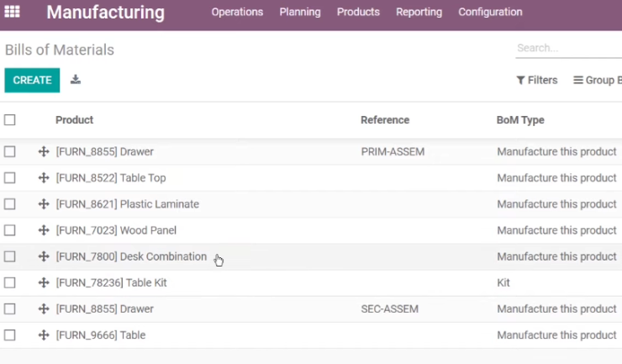Open the Configuration menu
The image size is (622, 364).
(490, 12)
